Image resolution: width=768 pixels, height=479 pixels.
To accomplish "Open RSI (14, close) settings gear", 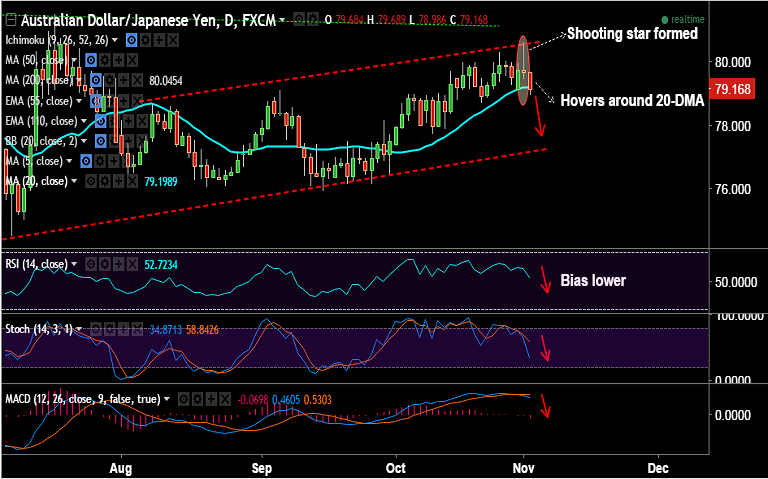I will click(104, 264).
